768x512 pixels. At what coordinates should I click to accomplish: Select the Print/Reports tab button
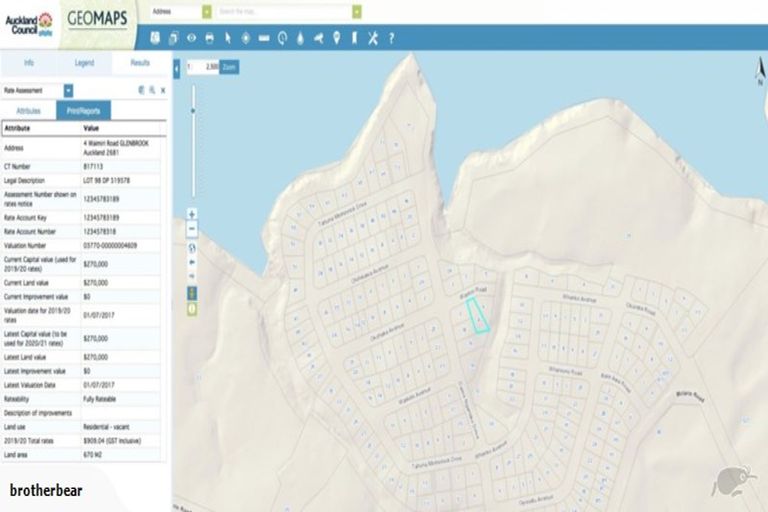pos(83,111)
